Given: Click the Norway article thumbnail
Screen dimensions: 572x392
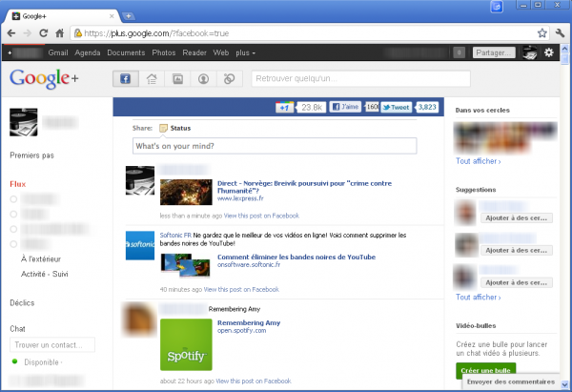Looking at the screenshot, I should coord(186,192).
